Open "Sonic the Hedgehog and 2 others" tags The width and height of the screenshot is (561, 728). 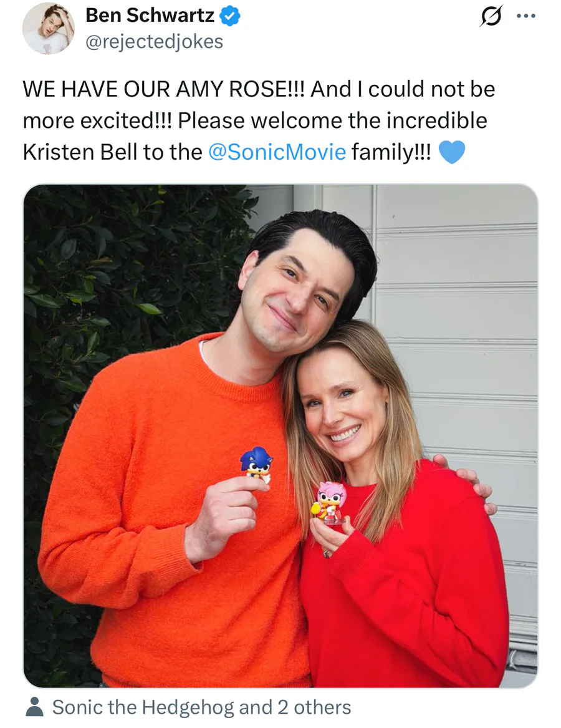point(201,707)
